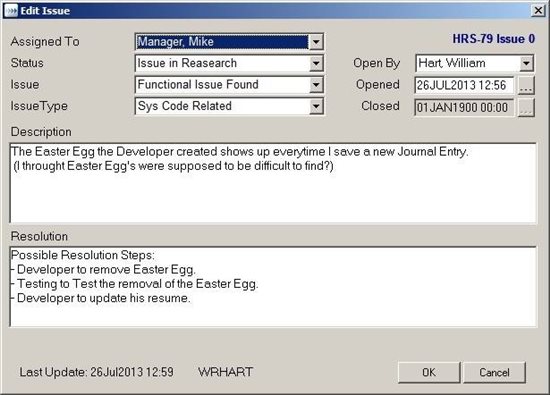Open the Opened date picker ellipsis button
Viewport: 550px width, 395px height.
point(526,85)
